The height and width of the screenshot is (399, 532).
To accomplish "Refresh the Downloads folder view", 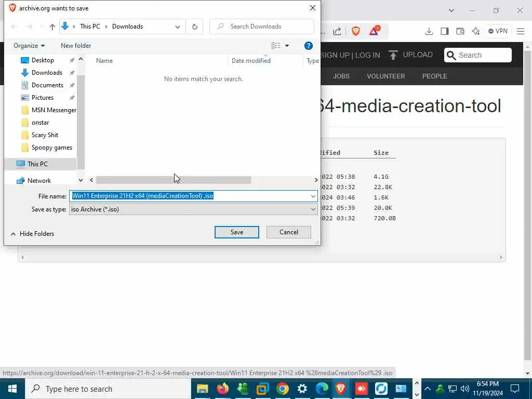I will click(195, 26).
